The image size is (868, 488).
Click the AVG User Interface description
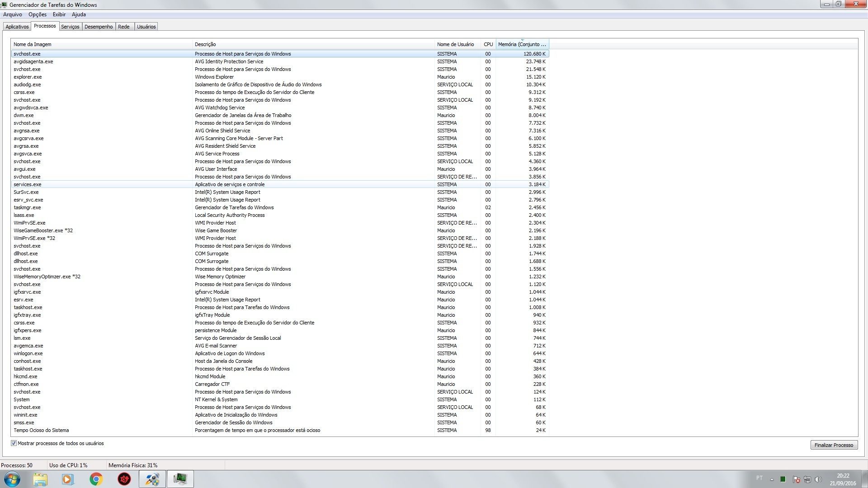click(x=216, y=169)
